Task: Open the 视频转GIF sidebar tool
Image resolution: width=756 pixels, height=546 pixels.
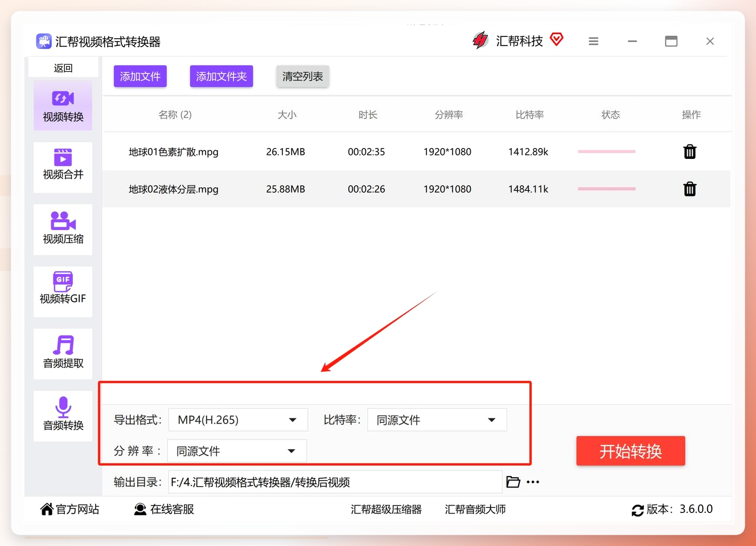Action: click(63, 292)
